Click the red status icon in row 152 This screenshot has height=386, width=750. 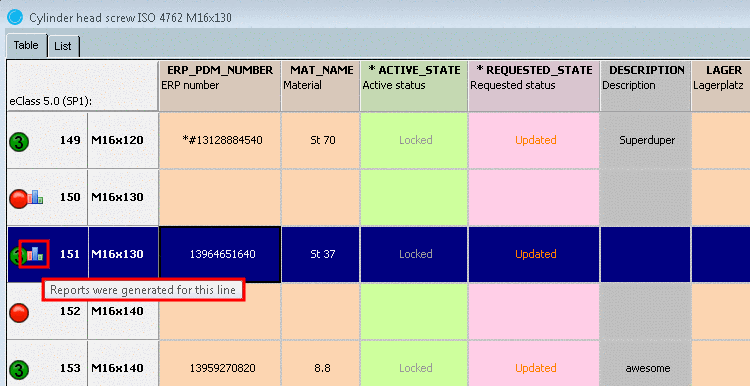click(19, 312)
